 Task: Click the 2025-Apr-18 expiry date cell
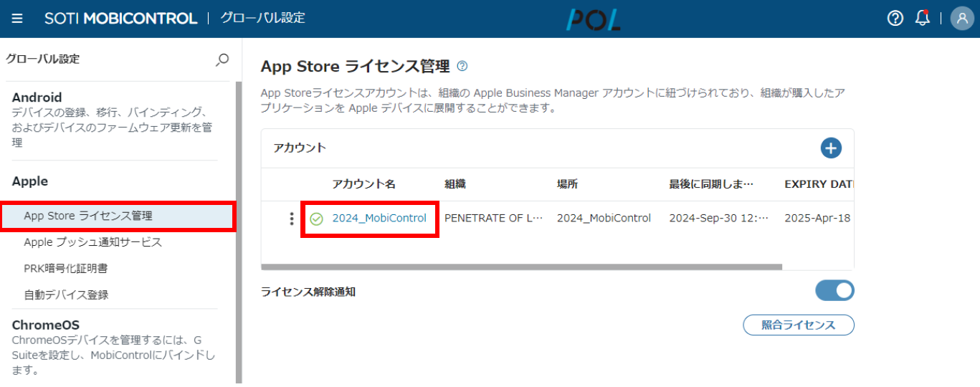coord(818,219)
